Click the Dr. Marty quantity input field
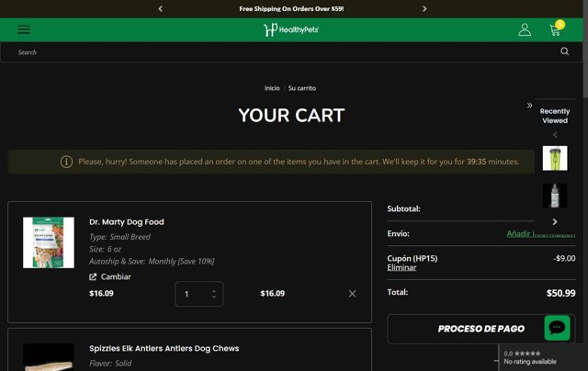 point(198,294)
